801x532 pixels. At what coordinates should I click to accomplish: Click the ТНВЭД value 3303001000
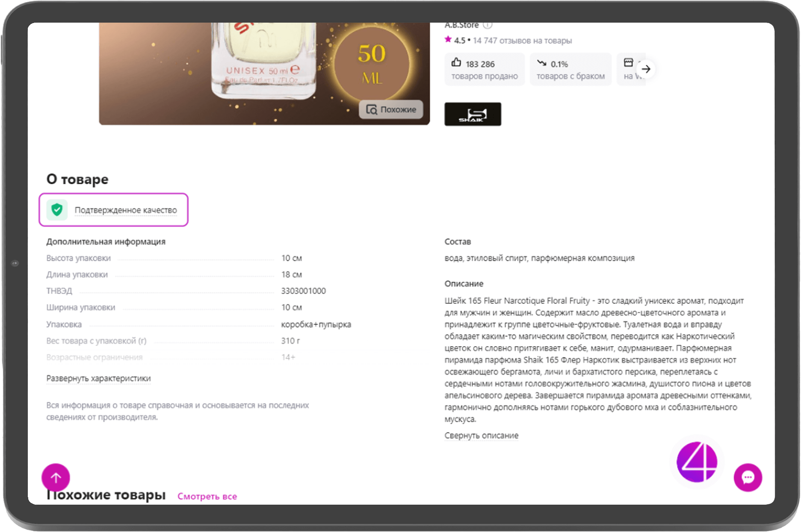pyautogui.click(x=303, y=291)
